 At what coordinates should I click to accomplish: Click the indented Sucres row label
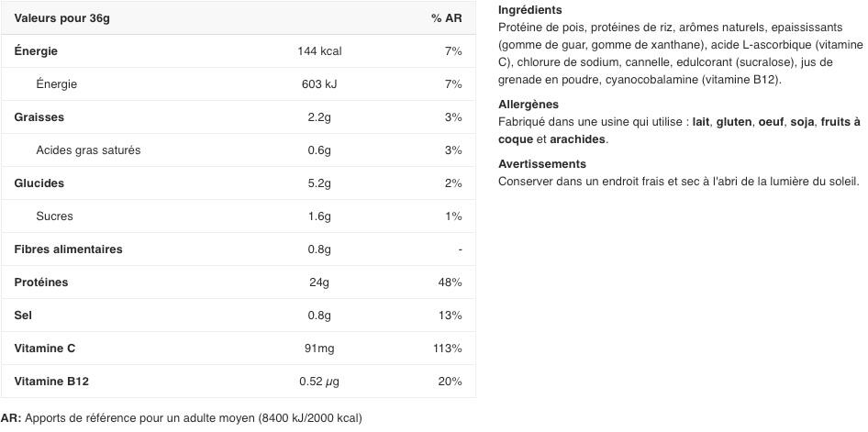pos(54,216)
